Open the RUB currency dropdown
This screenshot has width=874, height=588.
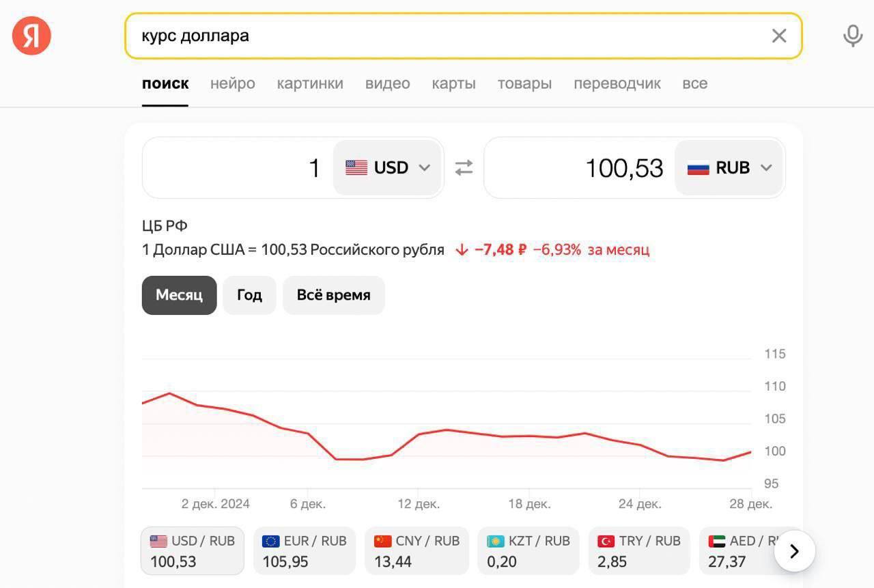click(x=729, y=167)
